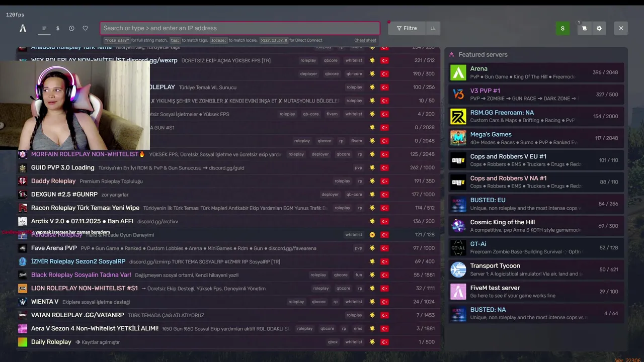Close the server browser with X
The width and height of the screenshot is (644, 362).
[x=621, y=29]
